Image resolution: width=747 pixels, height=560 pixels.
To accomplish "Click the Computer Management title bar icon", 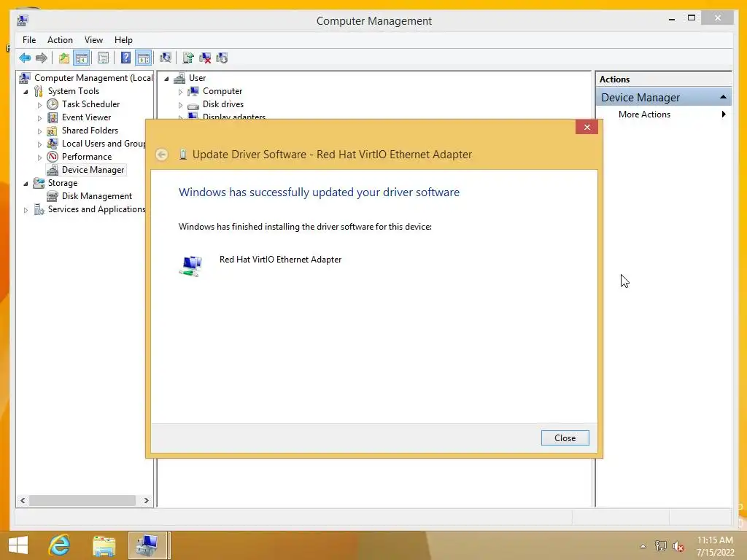I will tap(23, 20).
